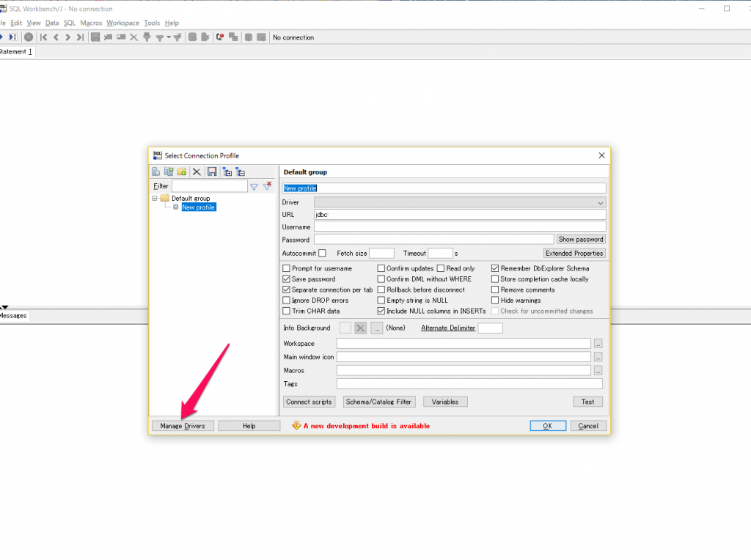Open the Help for connection profiles
751x560 pixels.
coord(249,426)
